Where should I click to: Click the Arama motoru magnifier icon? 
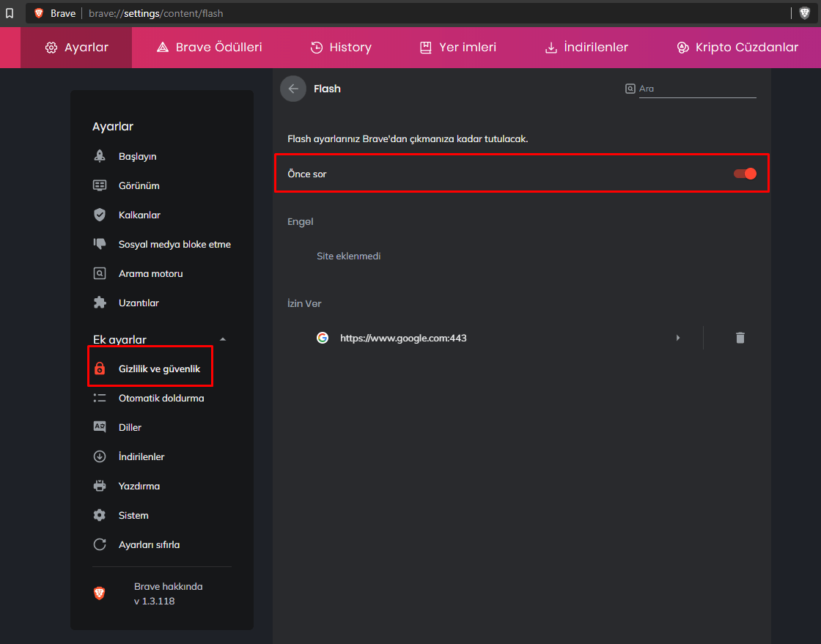click(100, 273)
